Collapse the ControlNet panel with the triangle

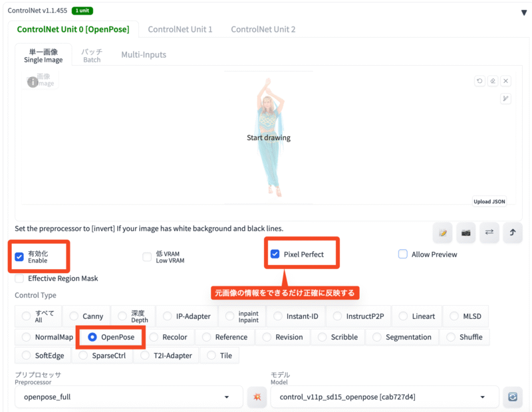pos(524,13)
